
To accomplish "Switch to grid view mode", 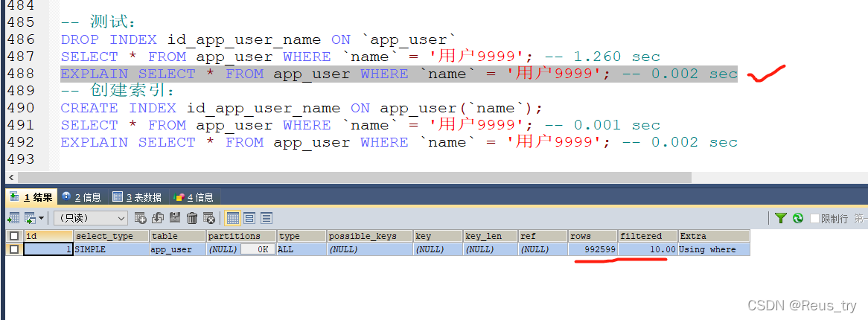I will coord(233,217).
